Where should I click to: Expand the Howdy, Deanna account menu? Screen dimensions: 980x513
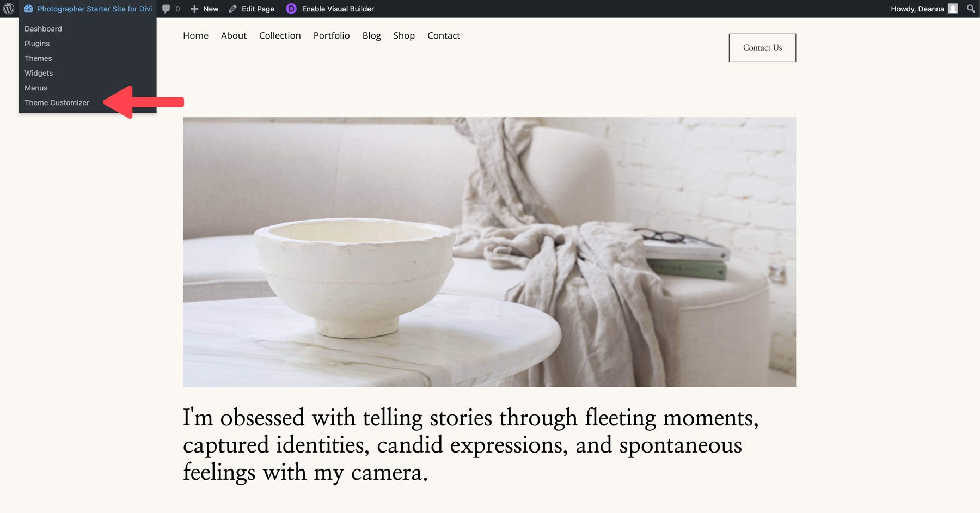(917, 9)
